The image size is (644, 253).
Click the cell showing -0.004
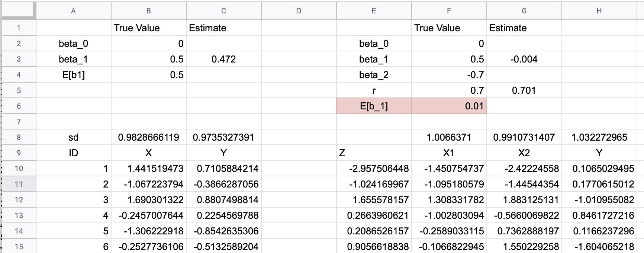point(524,59)
